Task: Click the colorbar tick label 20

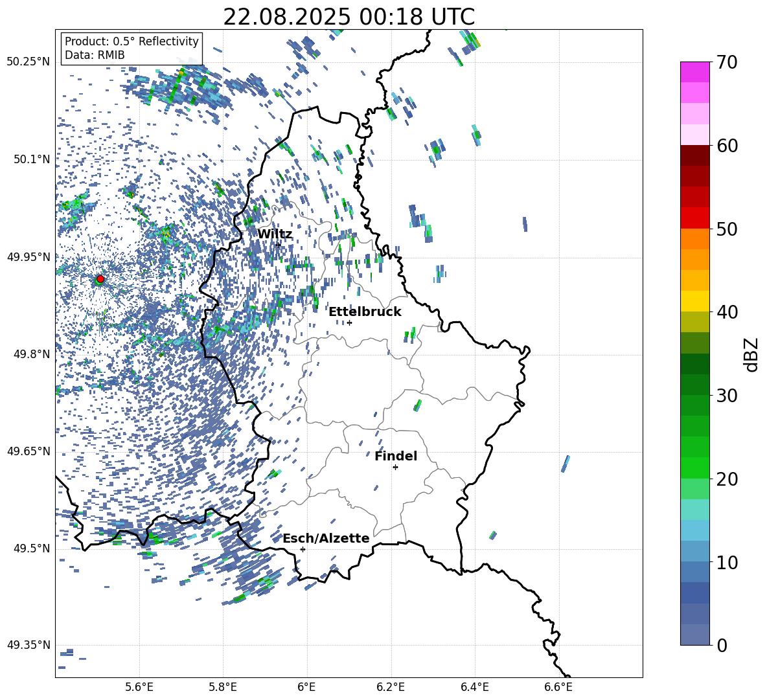Action: (x=727, y=479)
